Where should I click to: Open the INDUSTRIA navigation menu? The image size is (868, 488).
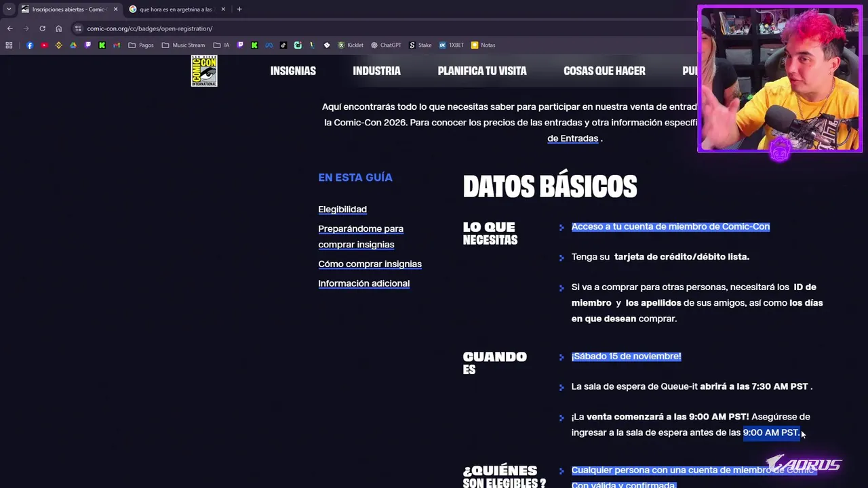pos(376,70)
